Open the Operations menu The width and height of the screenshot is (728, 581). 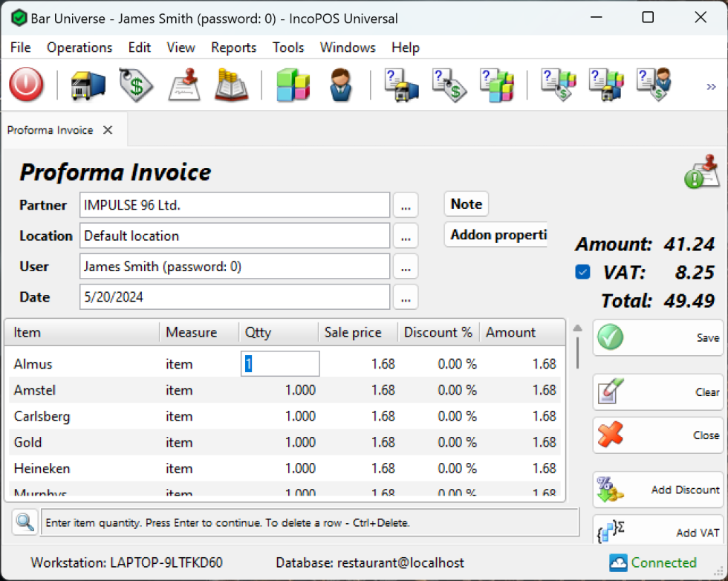pos(79,48)
